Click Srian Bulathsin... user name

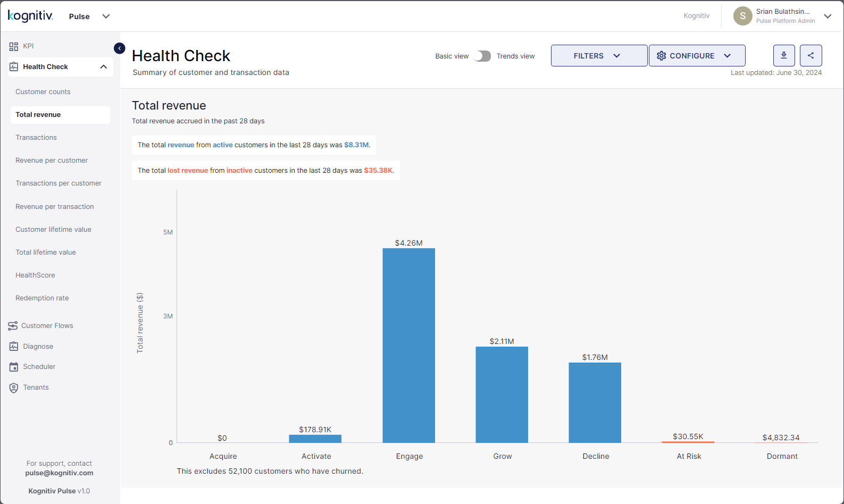pos(783,12)
